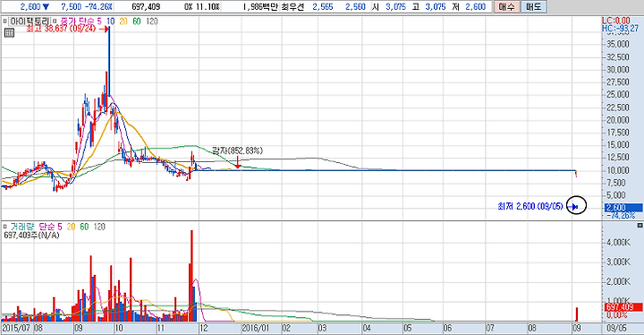Click the down arrow beside current price 2,600
Image resolution: width=644 pixels, height=335 pixels.
pos(46,6)
